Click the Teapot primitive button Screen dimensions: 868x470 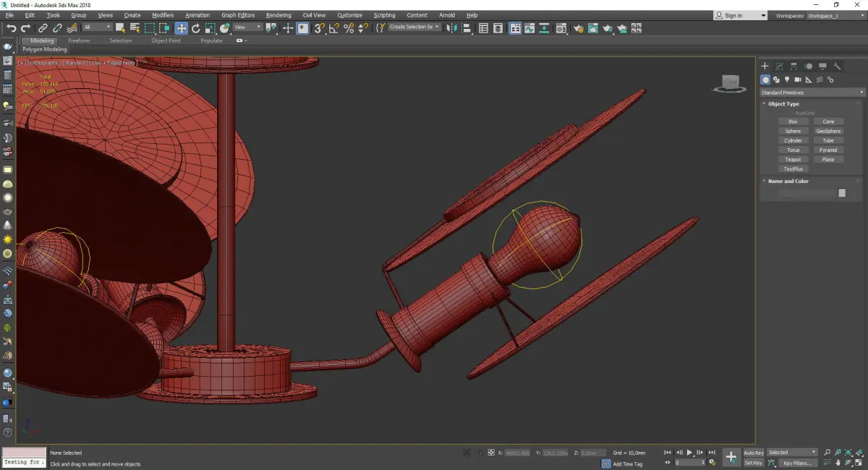[x=793, y=159]
